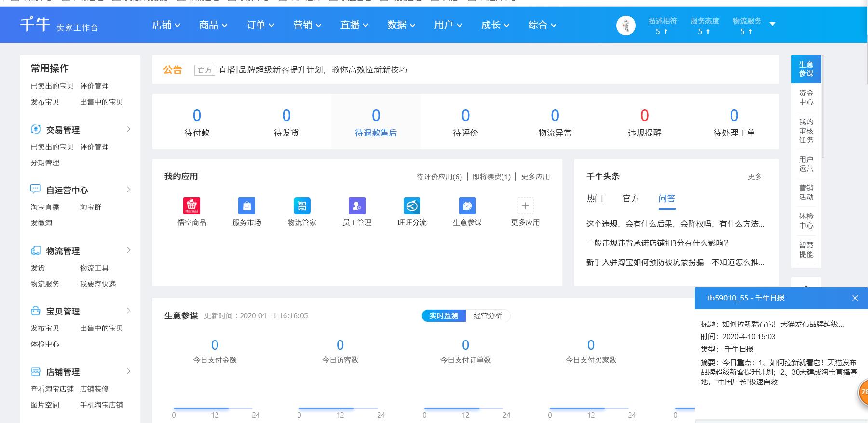868x423 pixels.
Task: Click the 自运营中心 chat icon
Action: click(x=36, y=189)
